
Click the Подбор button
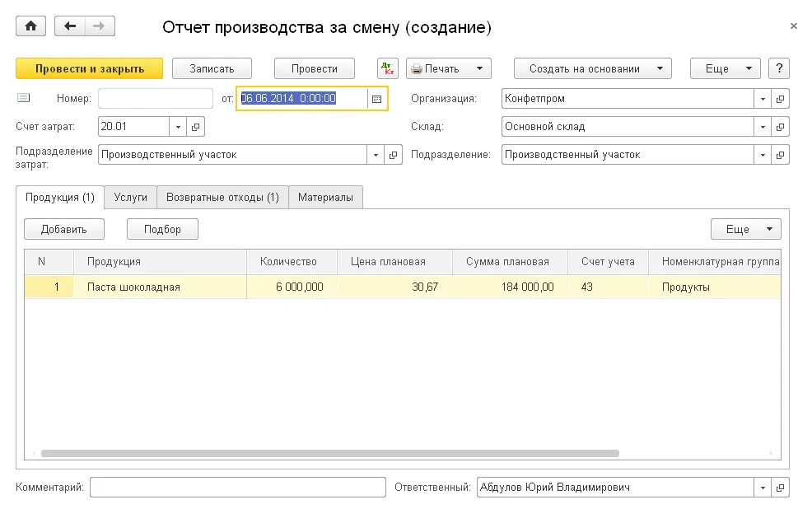pos(161,228)
